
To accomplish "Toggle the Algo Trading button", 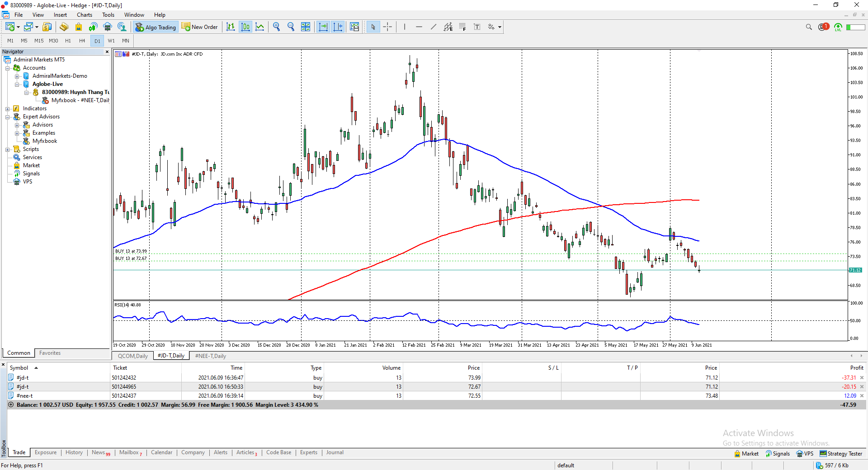I will pyautogui.click(x=156, y=27).
